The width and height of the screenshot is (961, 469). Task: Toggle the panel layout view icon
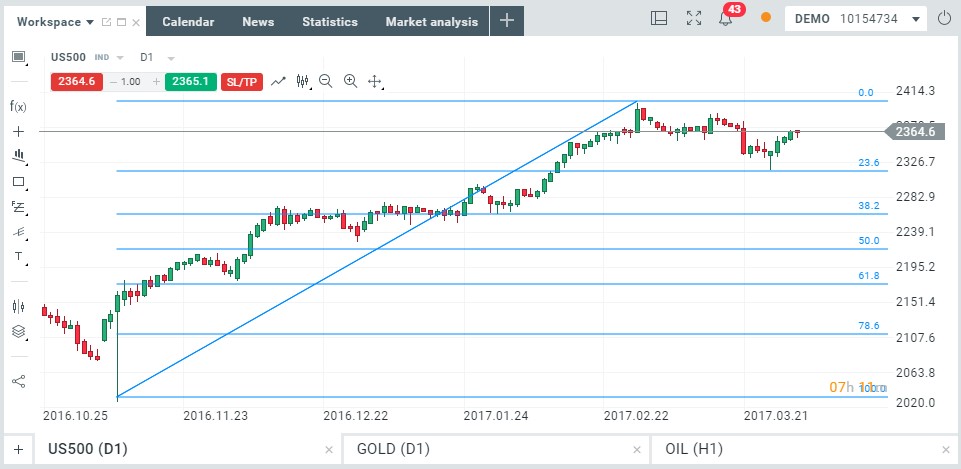click(x=659, y=18)
